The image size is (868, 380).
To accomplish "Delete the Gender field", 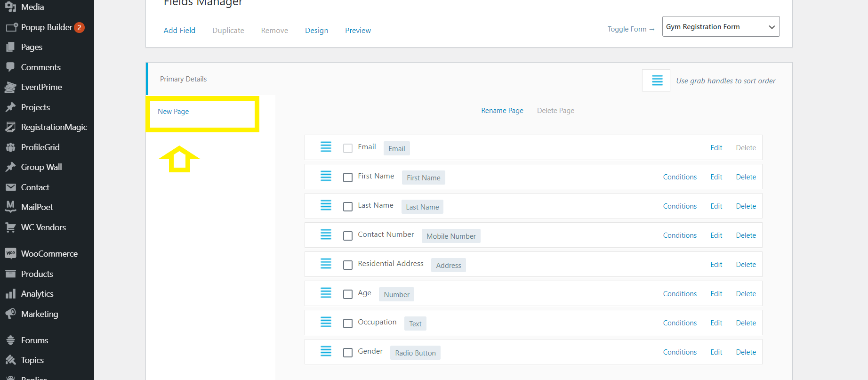I will [746, 352].
